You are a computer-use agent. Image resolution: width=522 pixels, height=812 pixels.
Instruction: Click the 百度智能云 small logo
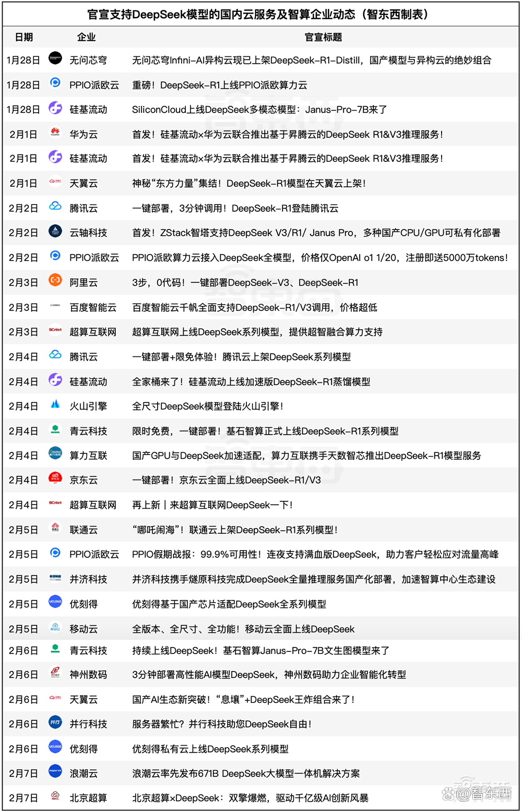[55, 305]
